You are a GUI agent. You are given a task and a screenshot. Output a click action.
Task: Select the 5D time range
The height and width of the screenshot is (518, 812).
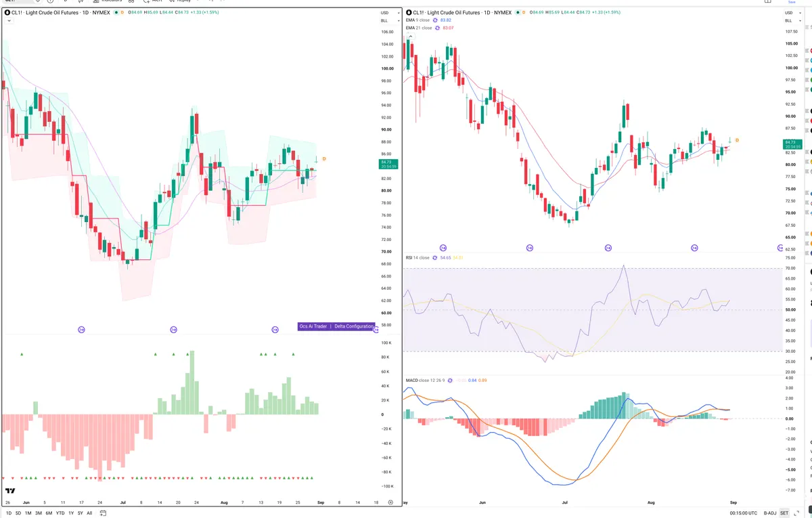pos(18,513)
